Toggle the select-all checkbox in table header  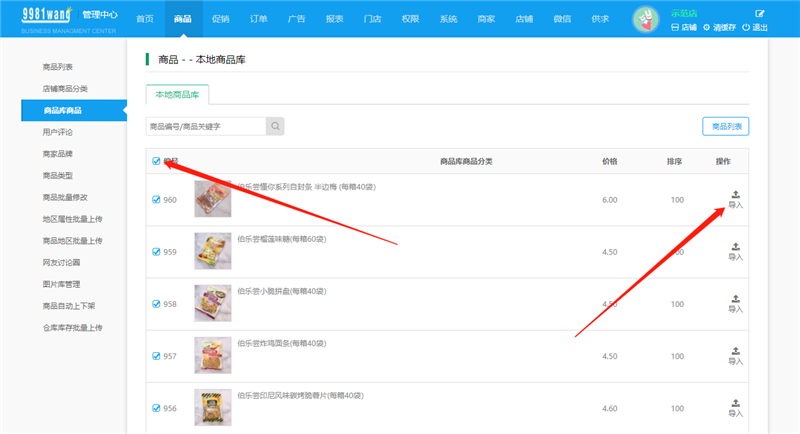[156, 161]
